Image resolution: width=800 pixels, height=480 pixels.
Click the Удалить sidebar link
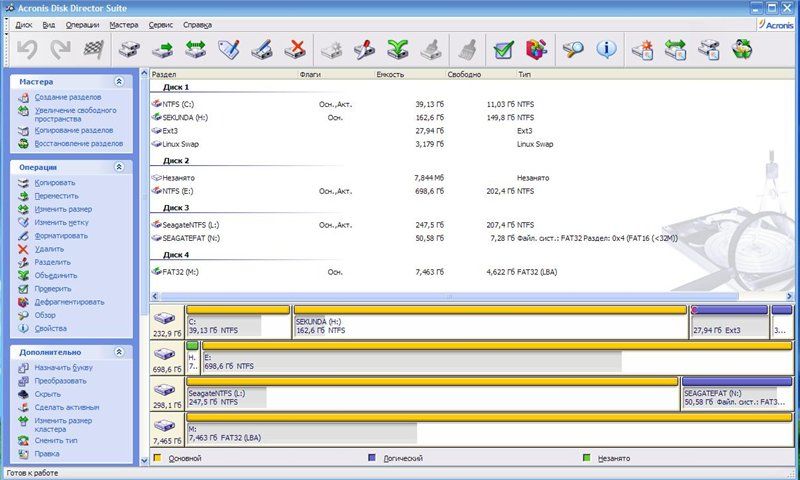(x=49, y=249)
